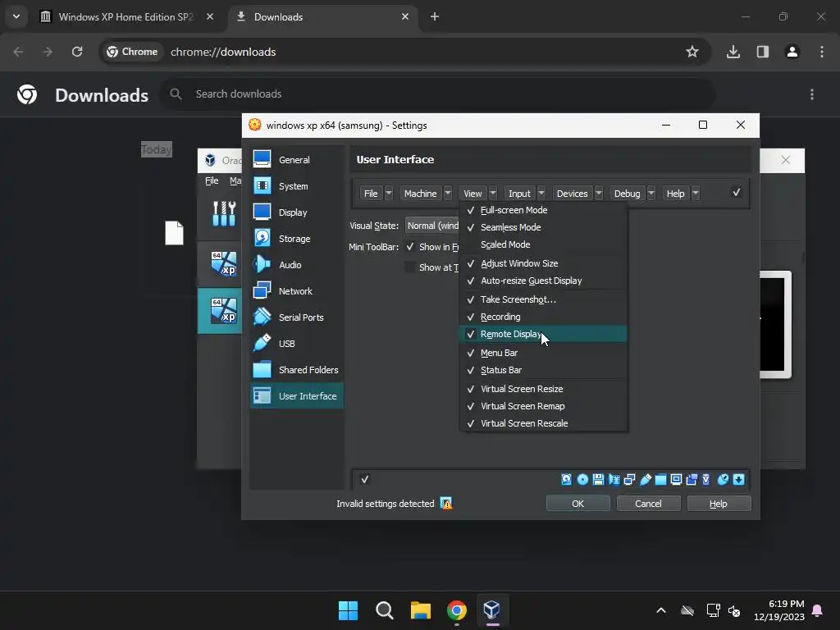Screen dimensions: 840x630
Task: Uncheck Full-screen Mode in View menu
Action: (x=543, y=210)
